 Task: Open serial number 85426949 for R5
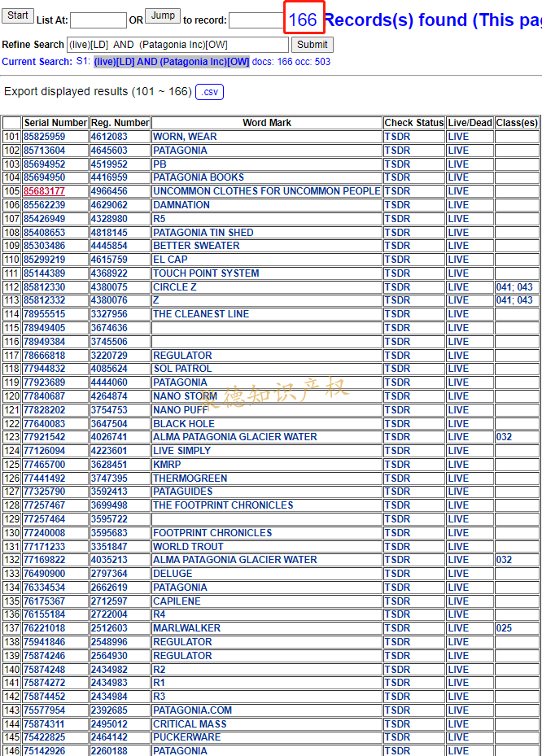pyautogui.click(x=45, y=218)
